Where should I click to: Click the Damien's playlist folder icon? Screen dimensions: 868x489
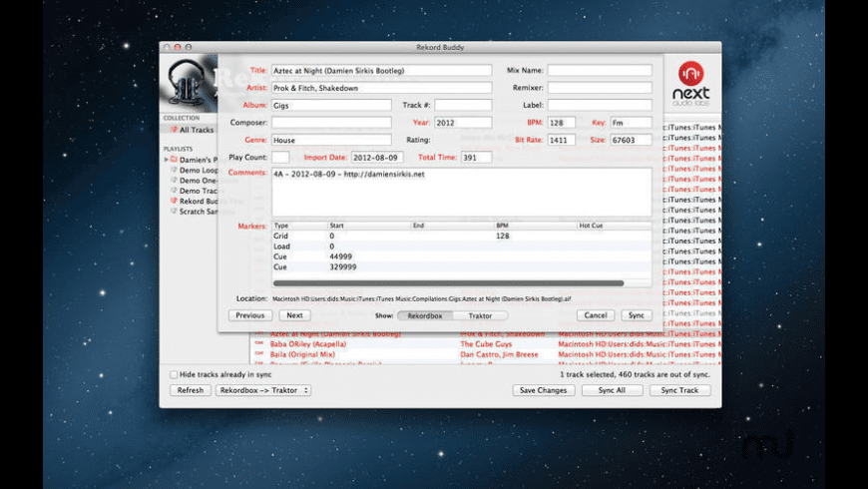pyautogui.click(x=175, y=160)
